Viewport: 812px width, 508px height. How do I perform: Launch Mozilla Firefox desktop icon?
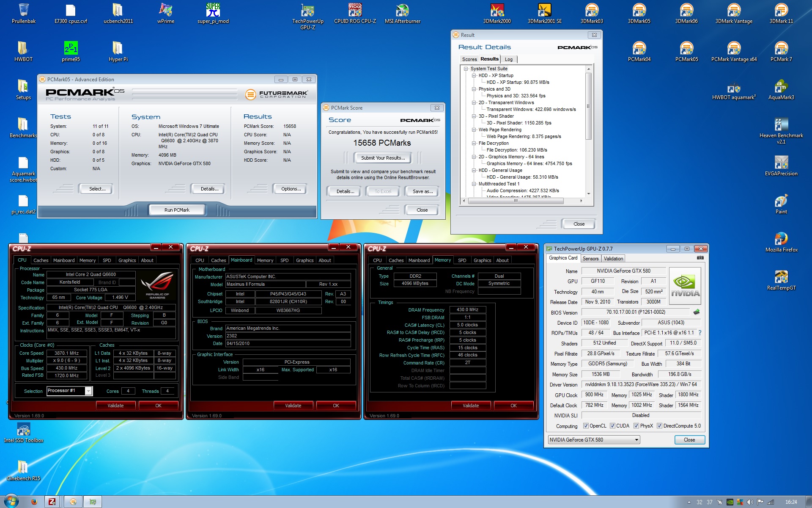coord(781,241)
